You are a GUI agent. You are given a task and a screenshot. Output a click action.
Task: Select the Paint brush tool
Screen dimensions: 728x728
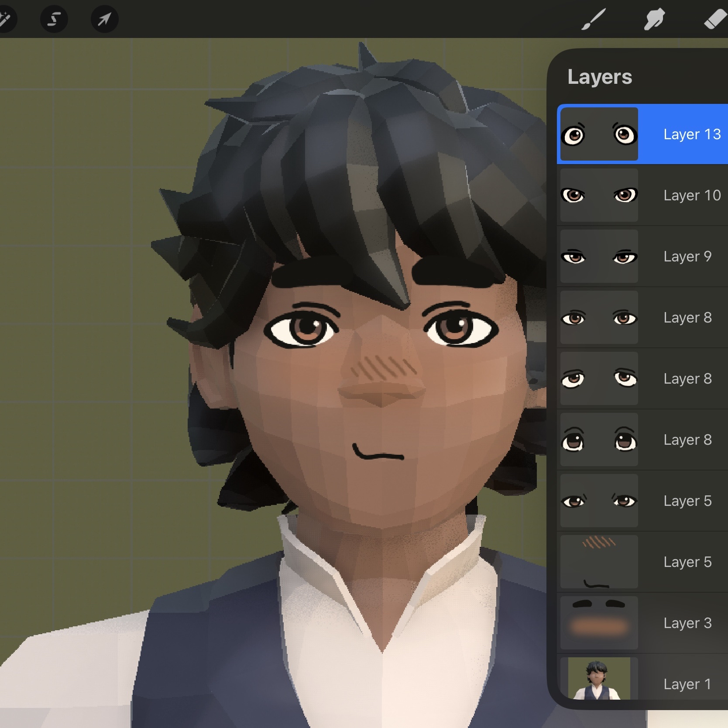tap(593, 19)
